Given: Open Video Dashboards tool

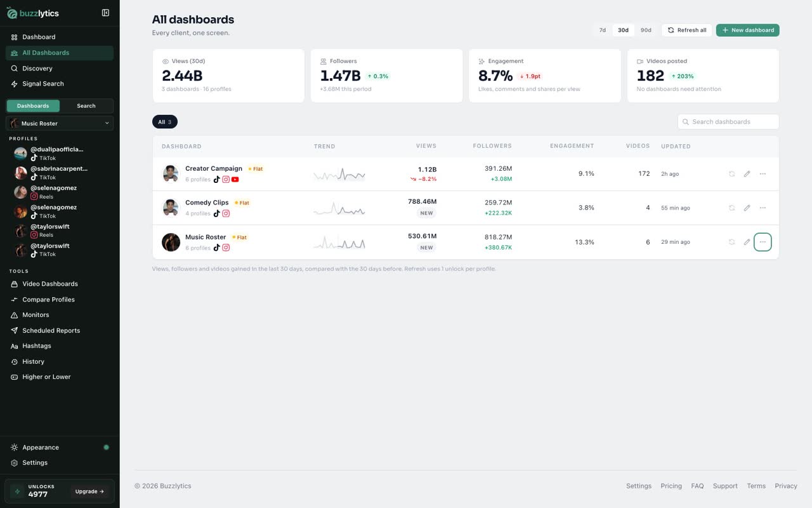Looking at the screenshot, I should [60, 284].
